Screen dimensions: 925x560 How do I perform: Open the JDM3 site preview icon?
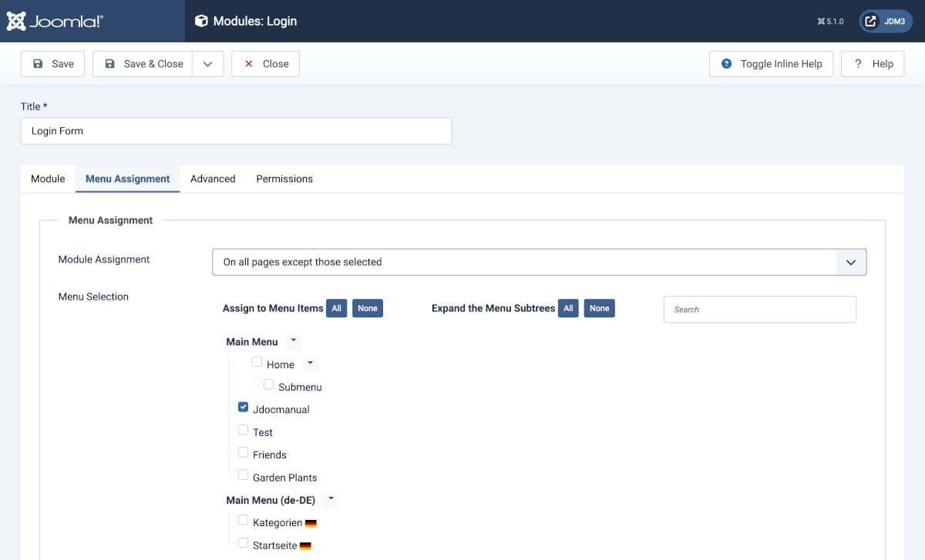(870, 21)
